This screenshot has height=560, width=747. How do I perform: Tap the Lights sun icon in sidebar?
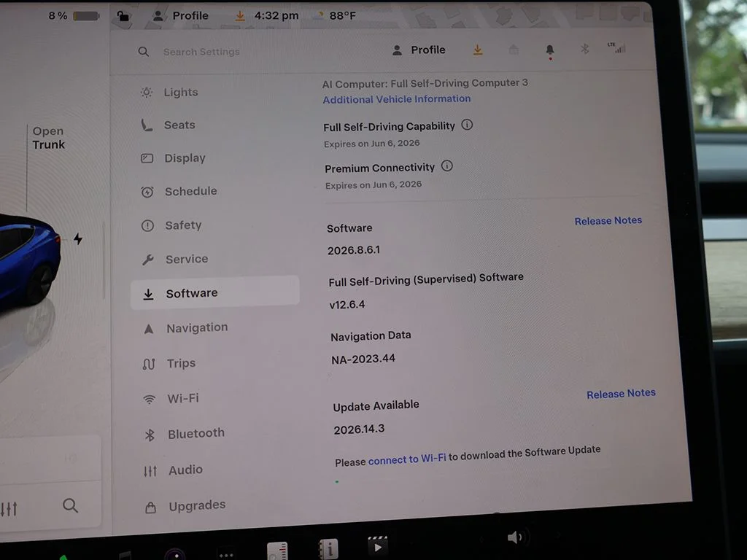coord(147,92)
